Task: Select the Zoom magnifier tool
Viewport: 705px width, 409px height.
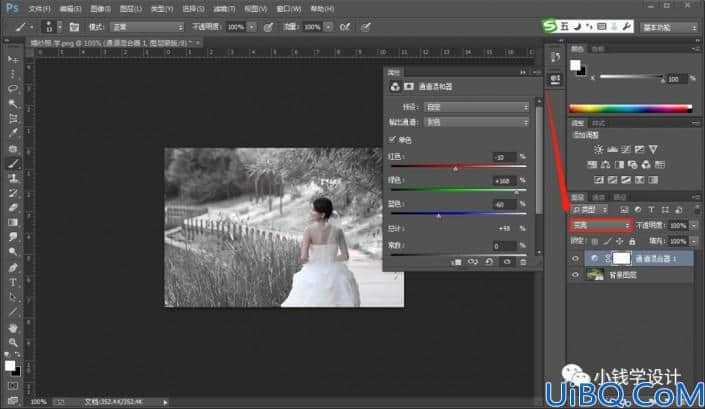Action: pos(13,342)
